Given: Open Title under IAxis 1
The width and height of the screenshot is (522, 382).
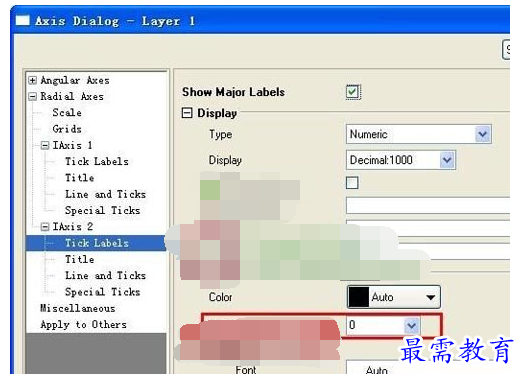Looking at the screenshot, I should click(79, 178).
